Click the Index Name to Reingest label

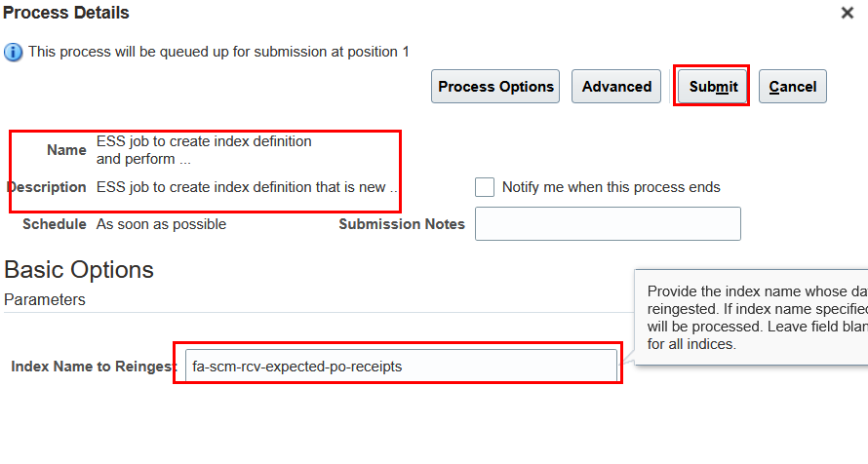point(94,367)
